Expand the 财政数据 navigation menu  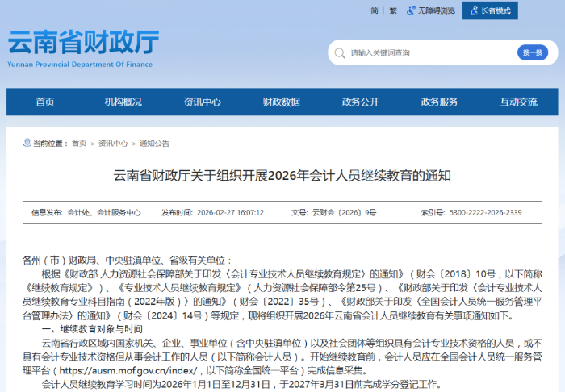click(x=282, y=102)
